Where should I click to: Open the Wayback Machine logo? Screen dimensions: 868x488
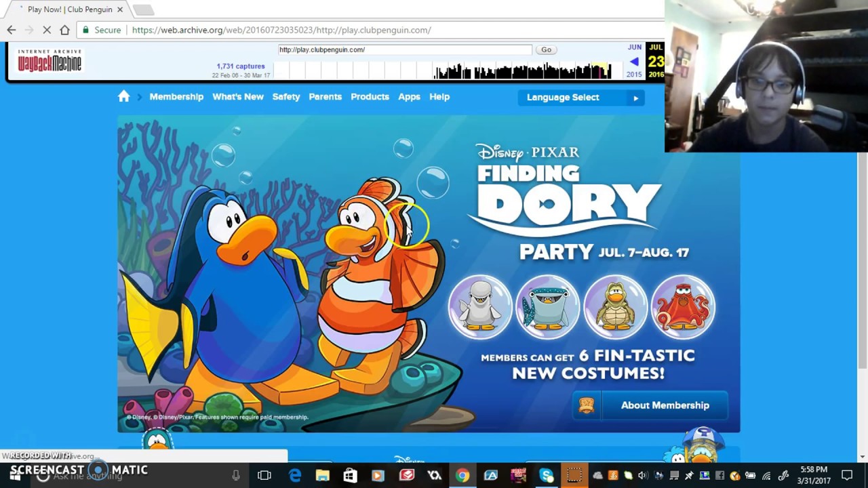(50, 60)
